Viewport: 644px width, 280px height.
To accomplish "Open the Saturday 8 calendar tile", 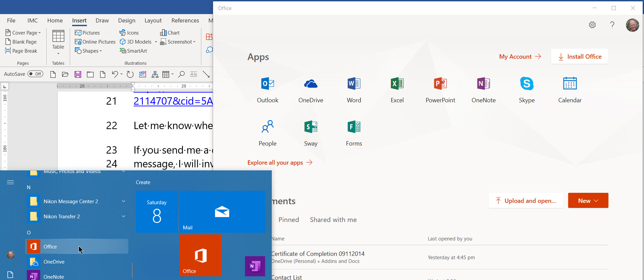I will 157,212.
